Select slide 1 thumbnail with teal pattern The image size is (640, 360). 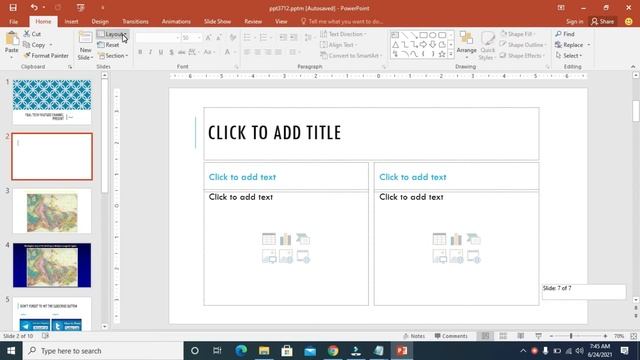52,102
